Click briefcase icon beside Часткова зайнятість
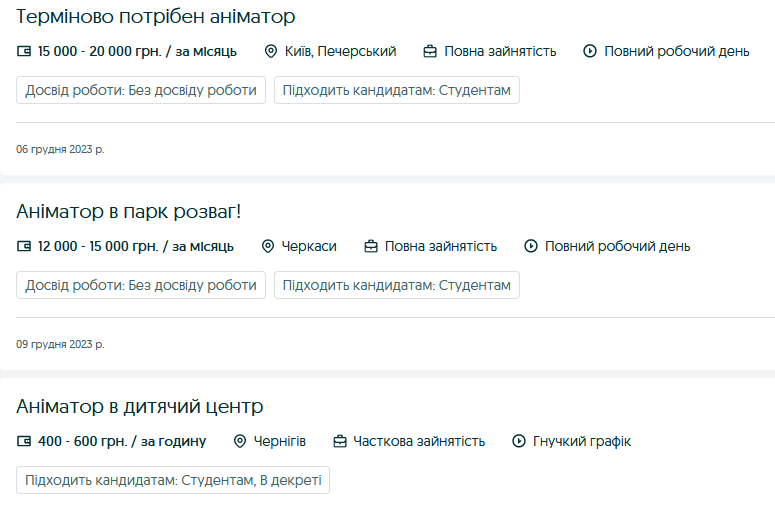The height and width of the screenshot is (508, 775). coord(340,441)
